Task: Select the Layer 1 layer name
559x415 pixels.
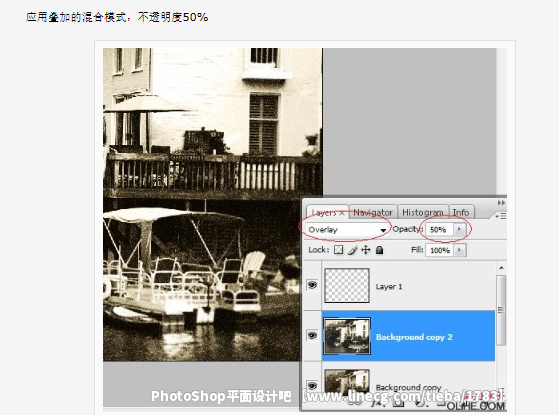Action: point(389,287)
